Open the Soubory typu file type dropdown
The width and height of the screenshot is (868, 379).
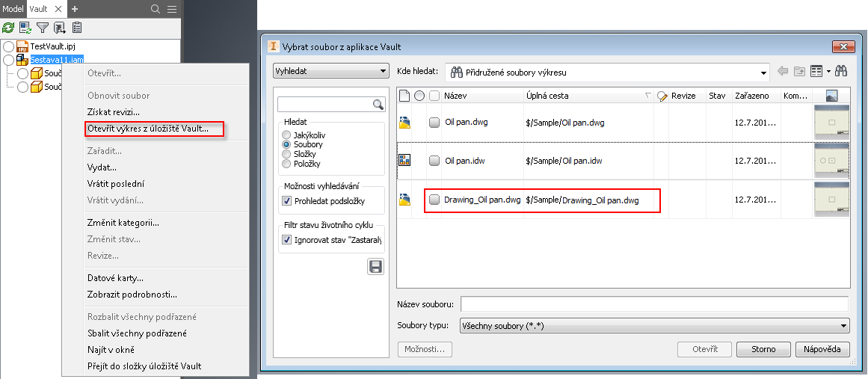(x=654, y=326)
